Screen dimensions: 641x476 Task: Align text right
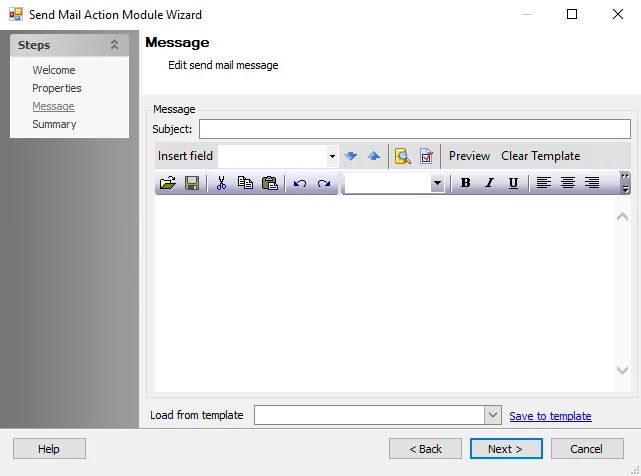[x=592, y=182]
